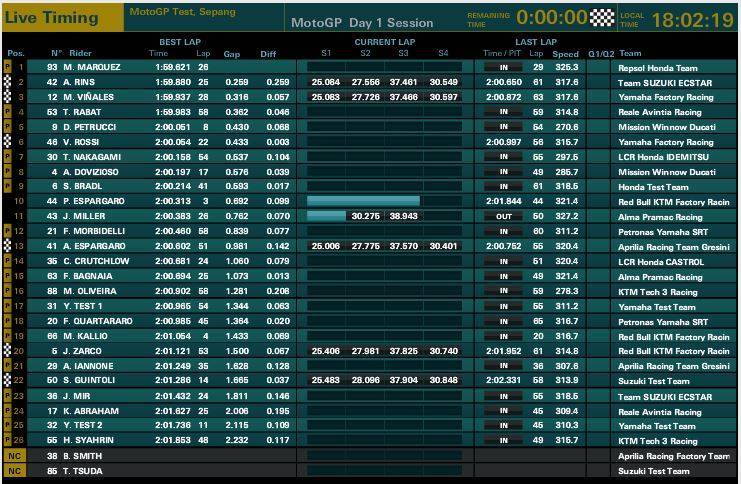This screenshot has height=484, width=741.
Task: Click the pit 'P' icon for S. Bradl
Action: click(7, 186)
